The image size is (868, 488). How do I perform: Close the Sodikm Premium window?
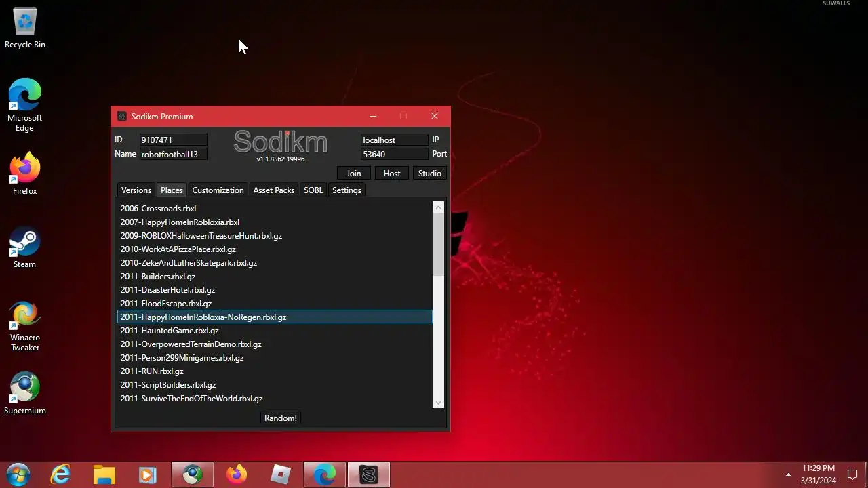click(x=435, y=117)
